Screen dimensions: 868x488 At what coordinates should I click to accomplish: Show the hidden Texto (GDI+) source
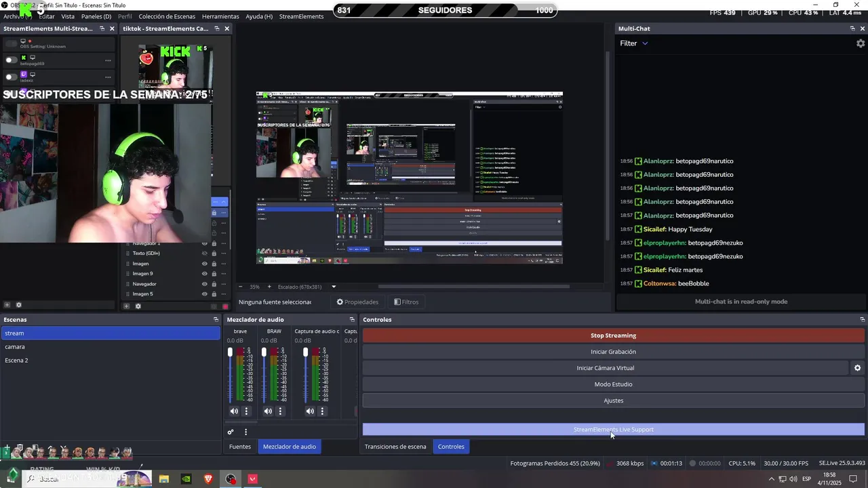(205, 253)
